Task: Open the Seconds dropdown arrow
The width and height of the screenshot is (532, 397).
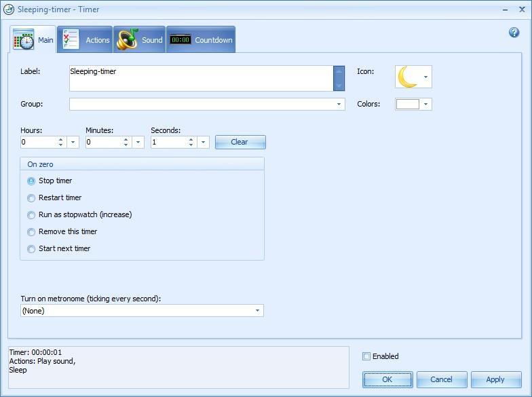Action: [203, 143]
